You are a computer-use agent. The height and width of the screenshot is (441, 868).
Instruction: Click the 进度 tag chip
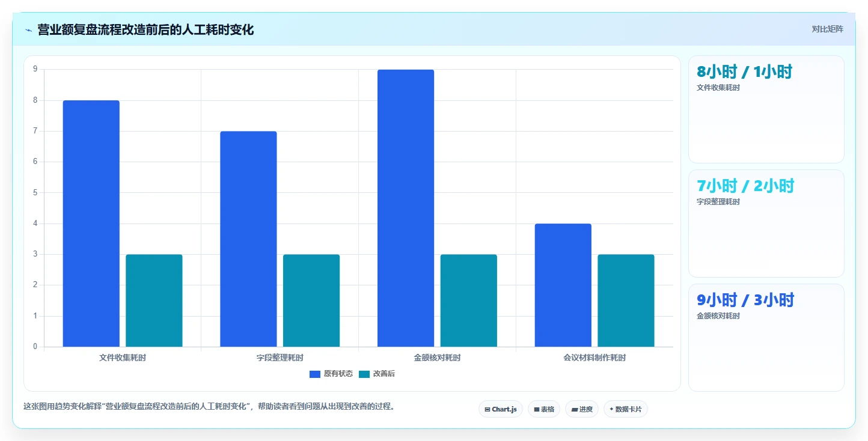pyautogui.click(x=581, y=409)
